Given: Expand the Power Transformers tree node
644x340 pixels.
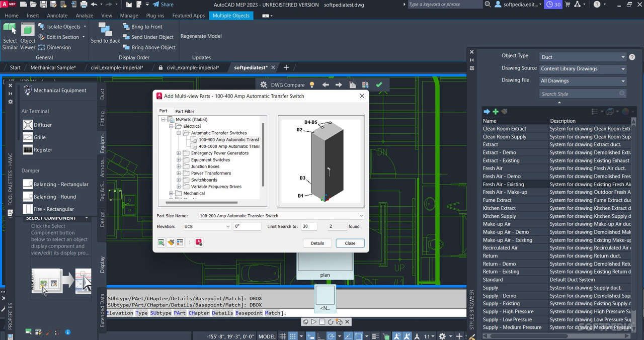Looking at the screenshot, I should (179, 173).
